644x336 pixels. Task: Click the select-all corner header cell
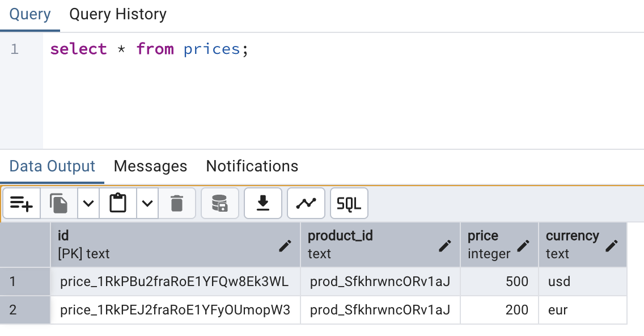[x=25, y=245]
